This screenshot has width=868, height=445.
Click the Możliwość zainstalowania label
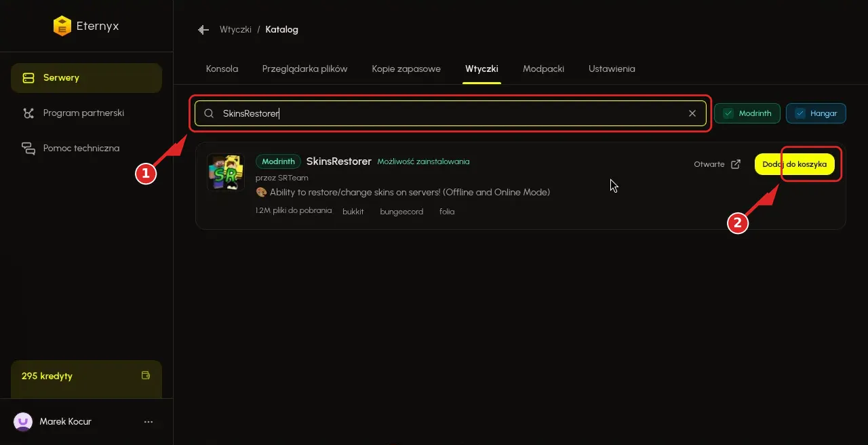(x=423, y=161)
